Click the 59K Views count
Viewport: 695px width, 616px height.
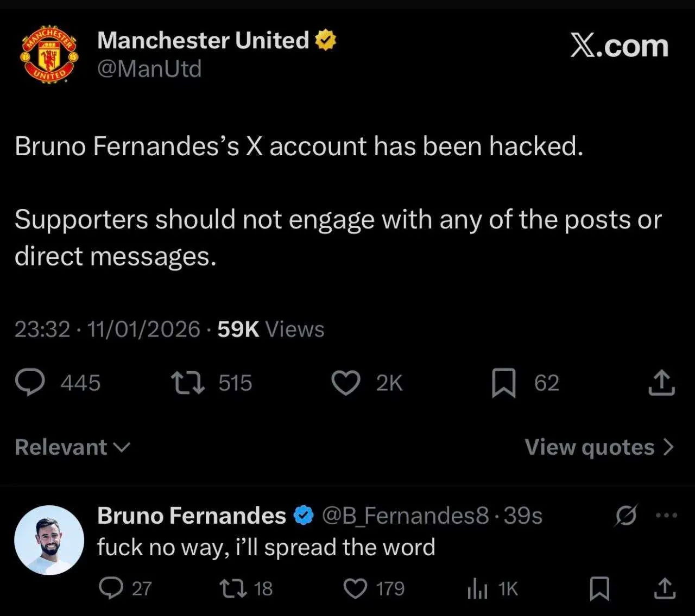[270, 329]
